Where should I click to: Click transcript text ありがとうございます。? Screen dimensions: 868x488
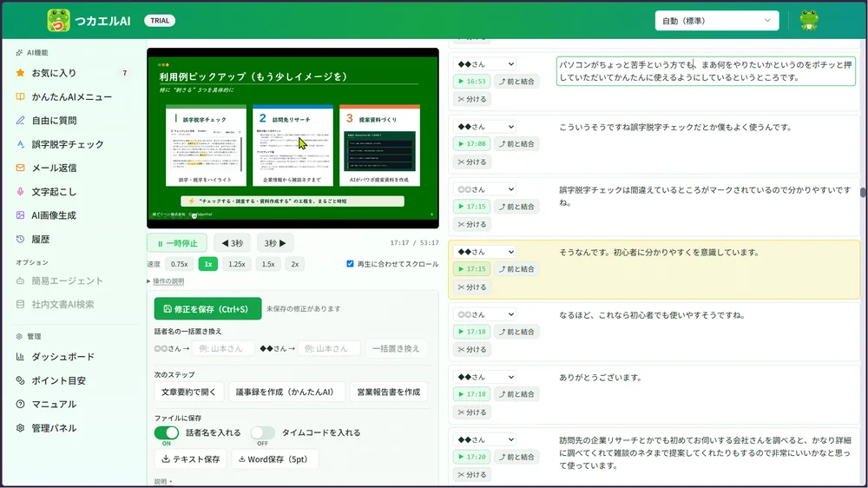click(601, 378)
